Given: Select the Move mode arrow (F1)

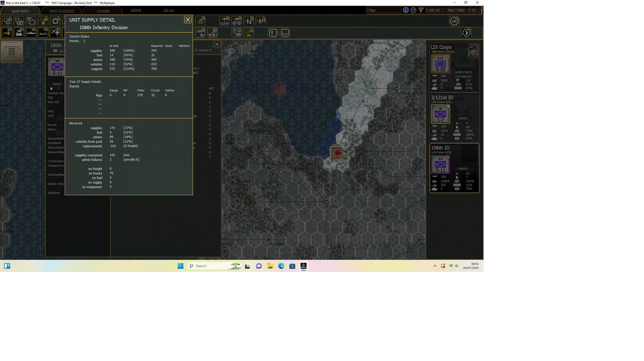Looking at the screenshot, I should (x=7, y=33).
